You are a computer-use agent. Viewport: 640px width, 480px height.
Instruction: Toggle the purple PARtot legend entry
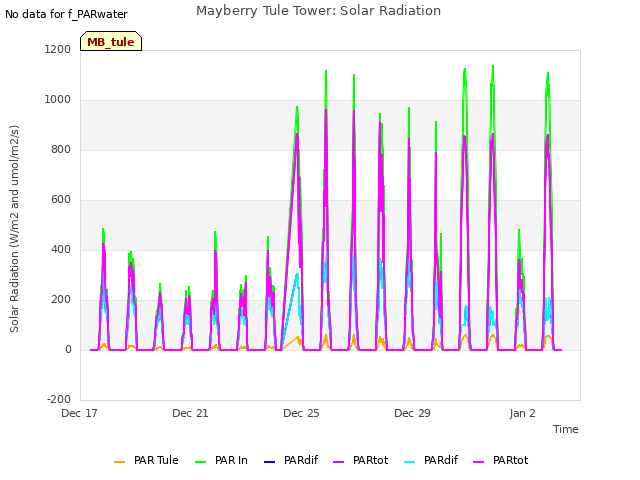pyautogui.click(x=360, y=460)
